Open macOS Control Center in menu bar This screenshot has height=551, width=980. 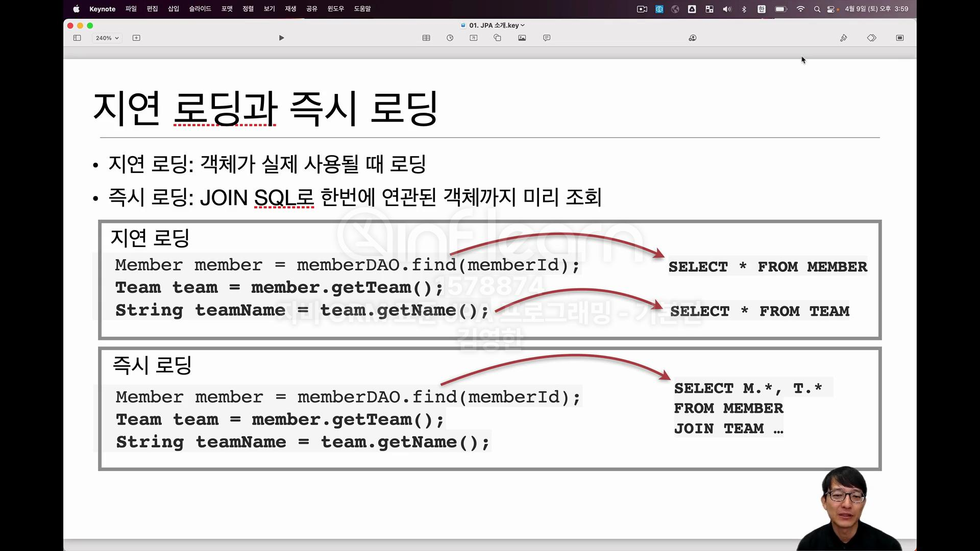(830, 9)
